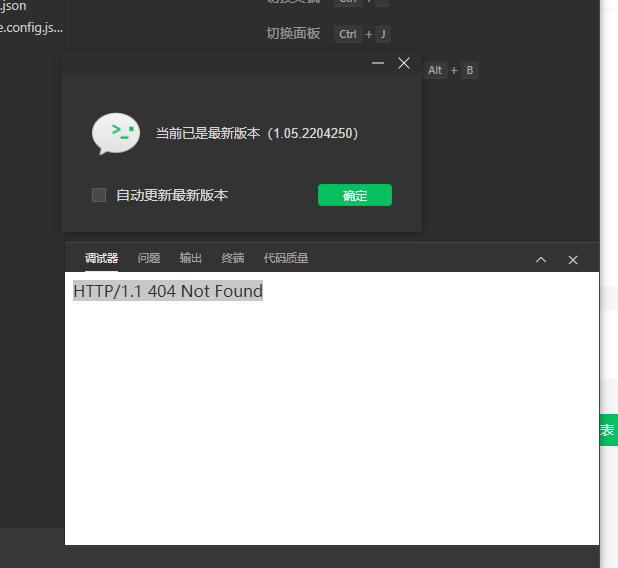The width and height of the screenshot is (618, 568).
Task: Click the 切换面板 shortcut label
Action: pyautogui.click(x=293, y=34)
